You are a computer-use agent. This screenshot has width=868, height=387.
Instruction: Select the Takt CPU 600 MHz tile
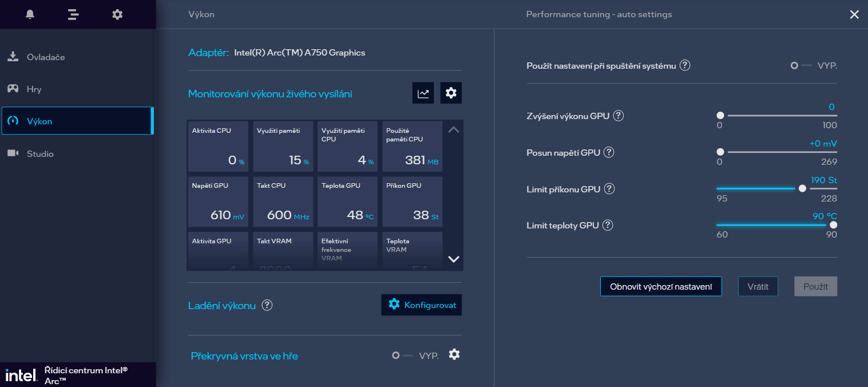point(283,202)
